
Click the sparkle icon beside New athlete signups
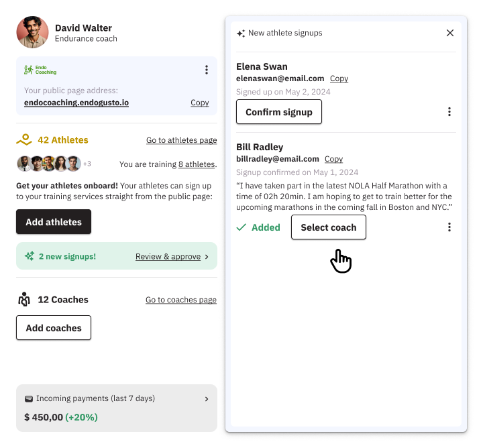241,33
